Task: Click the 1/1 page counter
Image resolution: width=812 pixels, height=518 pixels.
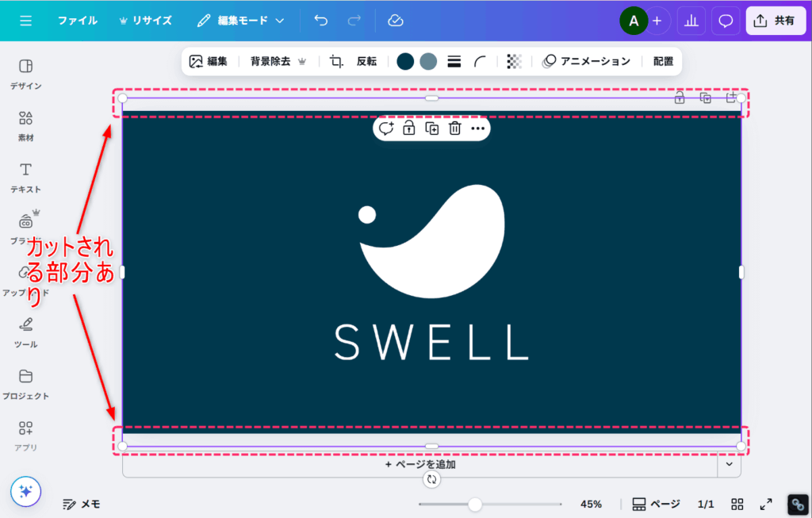Action: point(706,504)
